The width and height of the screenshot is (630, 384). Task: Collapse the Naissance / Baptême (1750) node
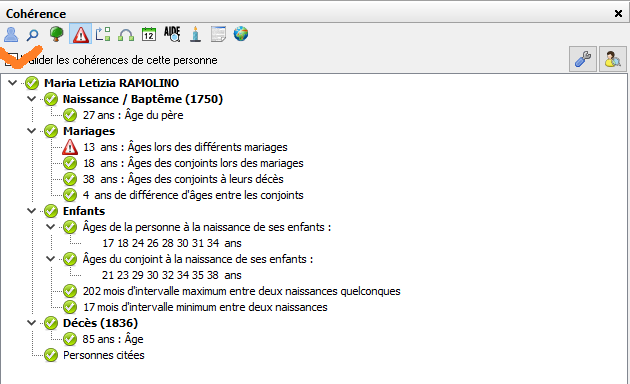(31, 99)
